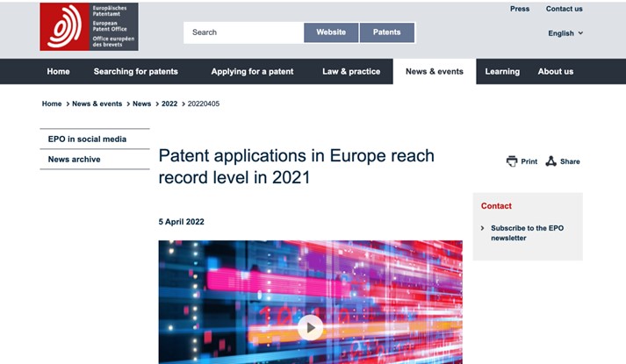Open the About us menu
This screenshot has width=626, height=364.
click(x=556, y=71)
